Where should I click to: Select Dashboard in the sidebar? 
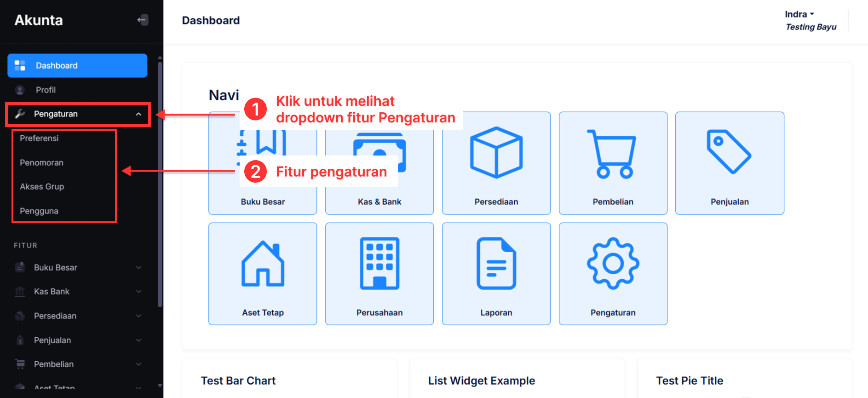(77, 66)
